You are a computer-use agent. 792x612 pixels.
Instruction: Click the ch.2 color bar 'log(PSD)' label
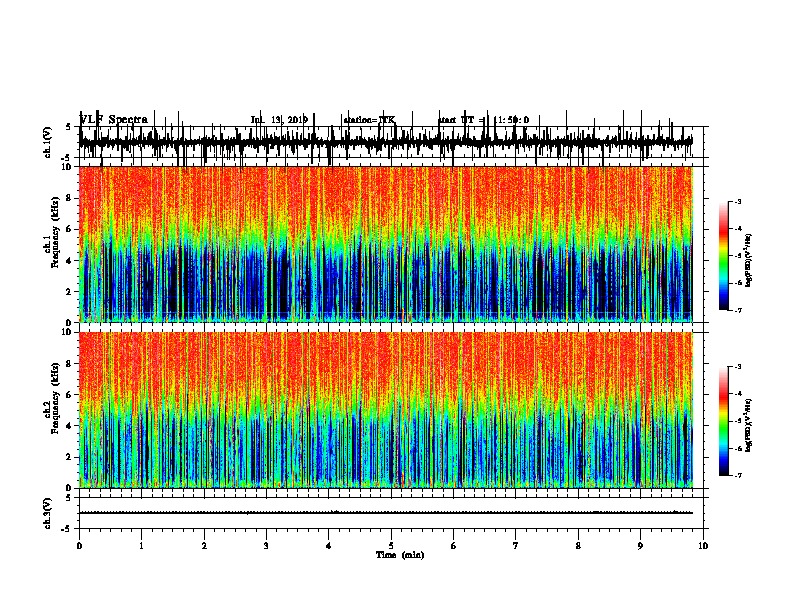748,425
